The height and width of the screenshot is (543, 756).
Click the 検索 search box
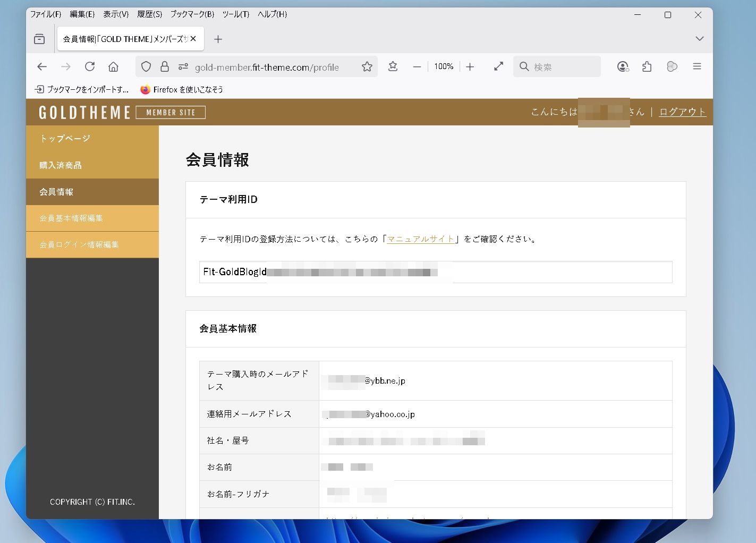557,66
